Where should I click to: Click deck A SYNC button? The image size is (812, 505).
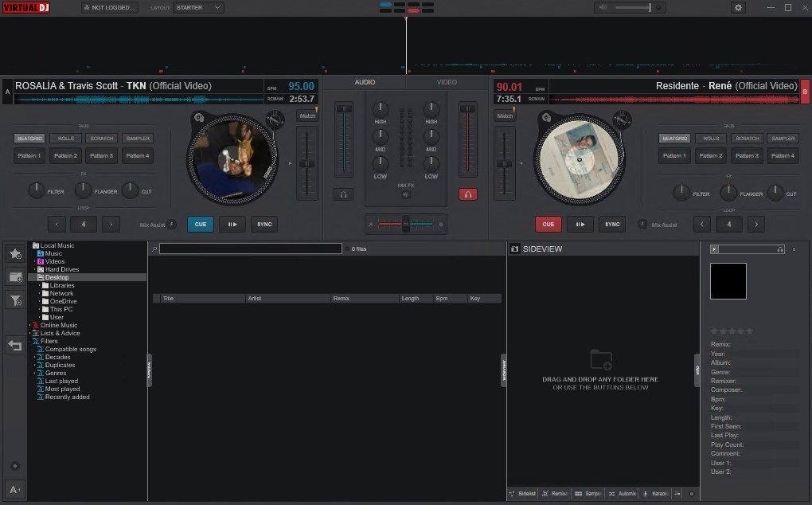pyautogui.click(x=264, y=225)
